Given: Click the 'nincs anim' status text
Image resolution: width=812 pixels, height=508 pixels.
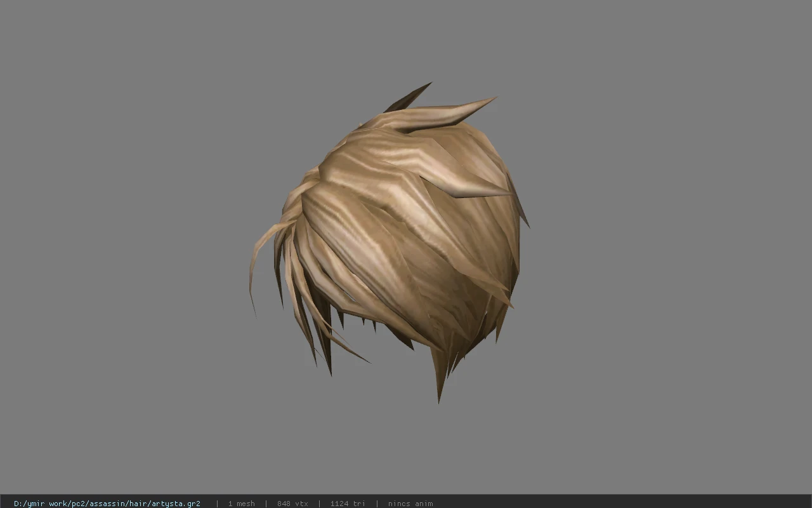Looking at the screenshot, I should coord(410,504).
